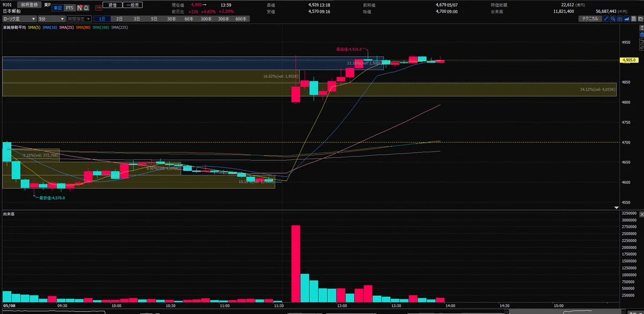Switch to the PTS market toggle
644x314 pixels.
tap(69, 8)
